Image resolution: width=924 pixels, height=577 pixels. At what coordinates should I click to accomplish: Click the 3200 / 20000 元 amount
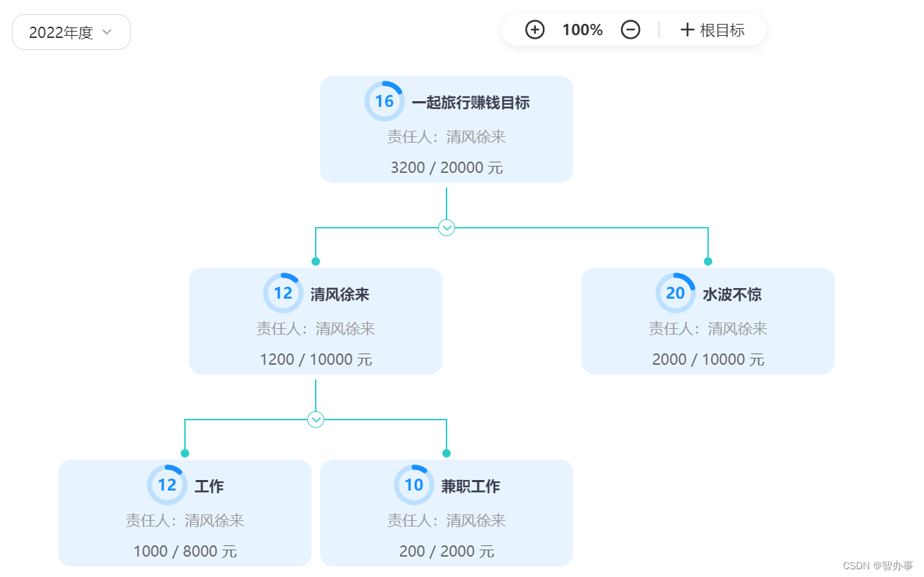(447, 168)
